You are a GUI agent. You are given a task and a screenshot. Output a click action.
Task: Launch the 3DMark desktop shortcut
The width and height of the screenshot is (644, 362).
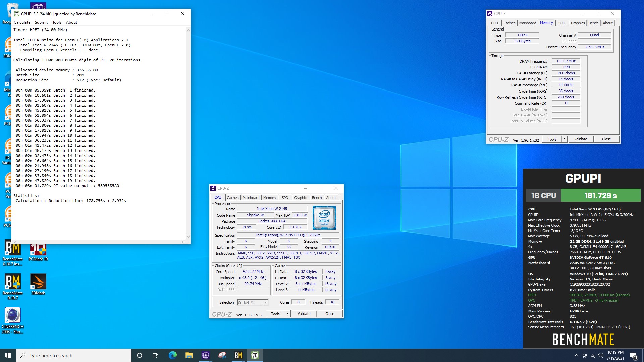click(x=38, y=284)
